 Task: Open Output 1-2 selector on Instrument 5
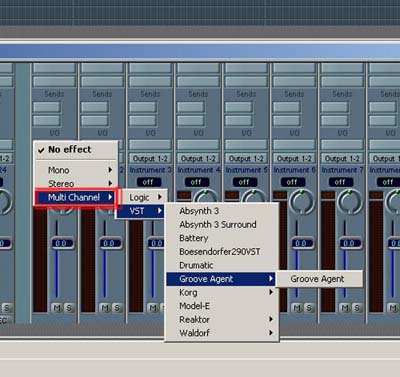coord(246,159)
